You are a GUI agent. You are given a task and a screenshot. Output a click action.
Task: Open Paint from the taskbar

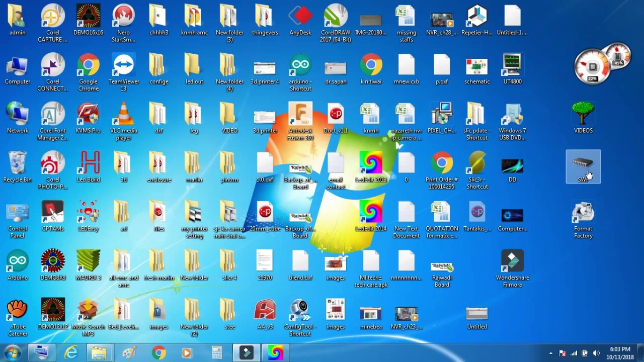click(x=129, y=353)
